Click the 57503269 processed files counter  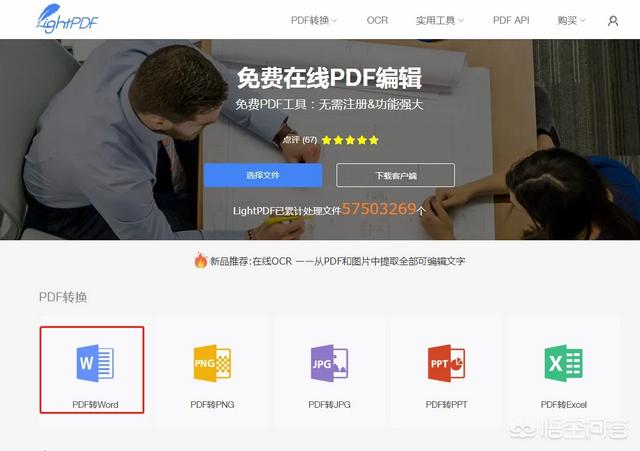[379, 209]
